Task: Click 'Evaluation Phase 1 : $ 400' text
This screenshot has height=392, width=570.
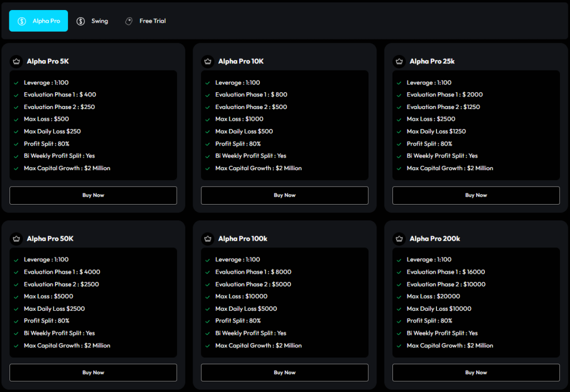Action: click(x=60, y=95)
